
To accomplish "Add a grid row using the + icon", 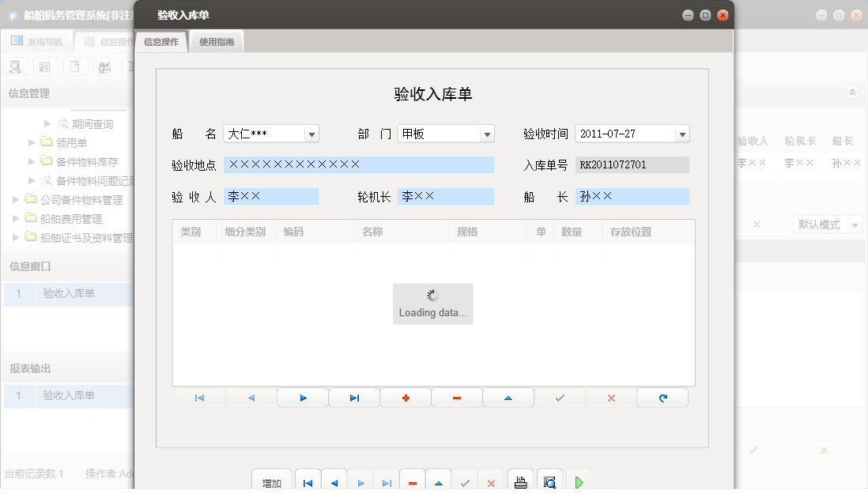I will pyautogui.click(x=406, y=397).
